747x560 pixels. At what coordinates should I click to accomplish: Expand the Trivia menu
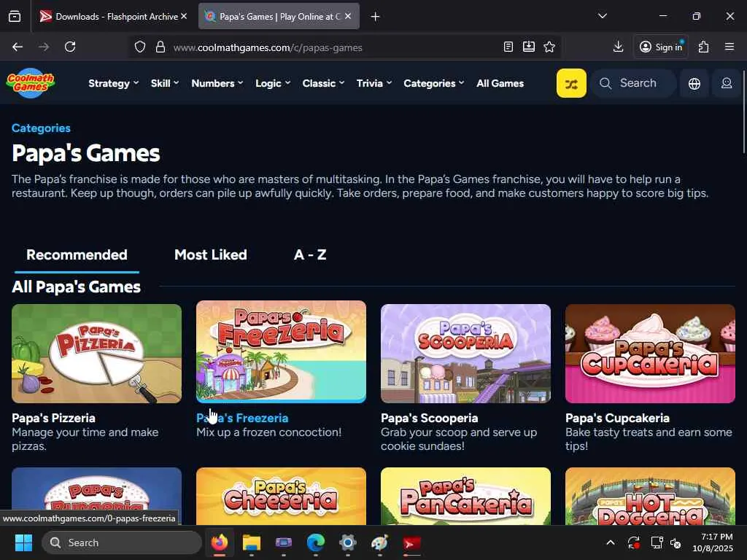374,83
